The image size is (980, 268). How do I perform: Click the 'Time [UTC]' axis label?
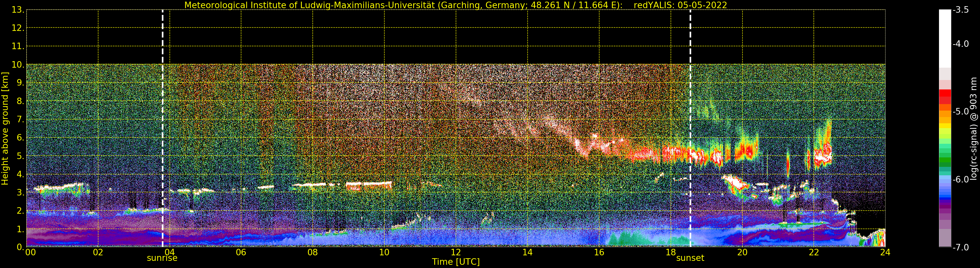coord(455,262)
